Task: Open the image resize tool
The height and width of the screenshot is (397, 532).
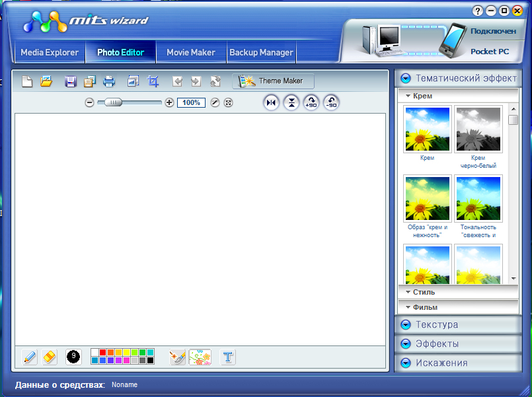Action: coord(133,81)
